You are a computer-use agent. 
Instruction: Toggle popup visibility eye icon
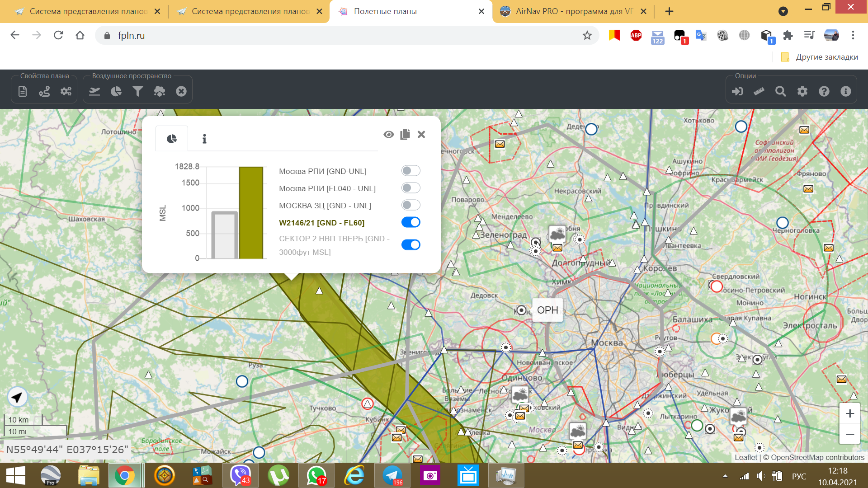coord(388,135)
